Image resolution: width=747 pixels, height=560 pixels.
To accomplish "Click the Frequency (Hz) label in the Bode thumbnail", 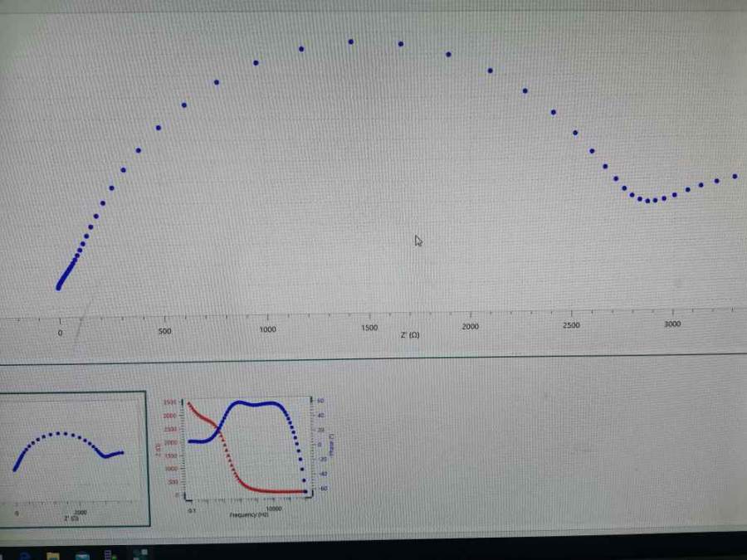I will coord(248,514).
